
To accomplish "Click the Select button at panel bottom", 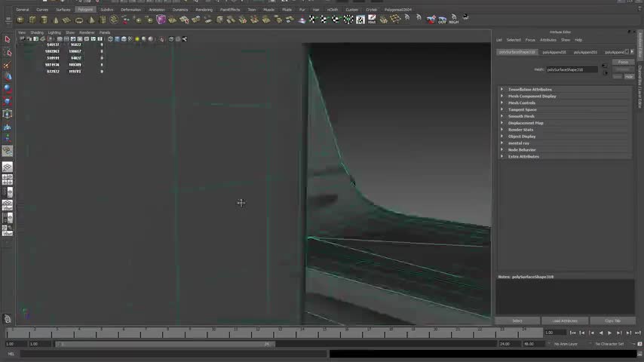I will pos(517,321).
